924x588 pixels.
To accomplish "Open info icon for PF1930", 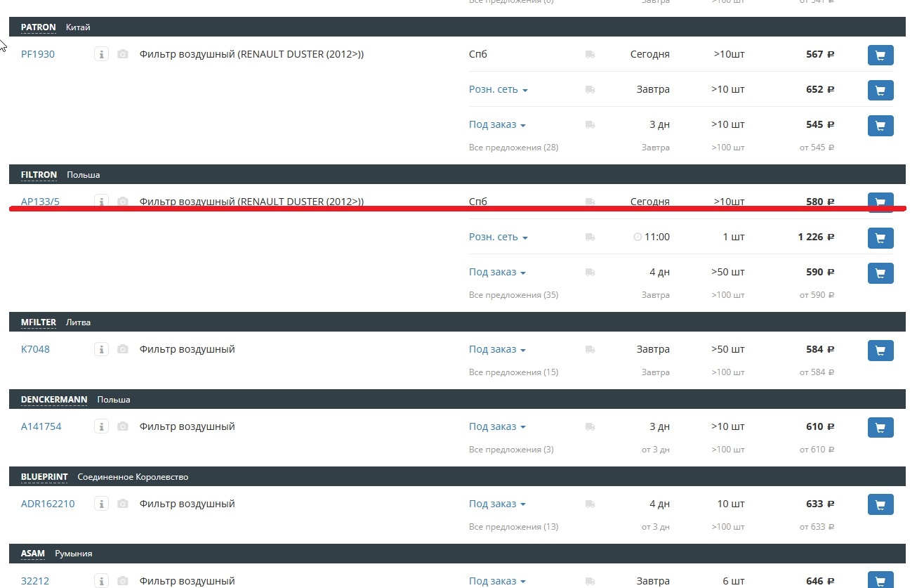I will pos(101,54).
